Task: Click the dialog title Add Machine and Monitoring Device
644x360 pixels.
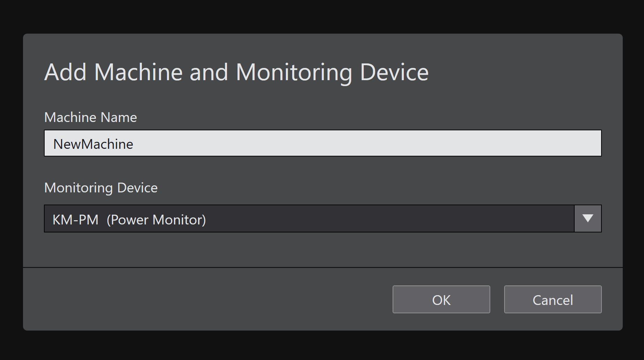Action: pos(236,72)
